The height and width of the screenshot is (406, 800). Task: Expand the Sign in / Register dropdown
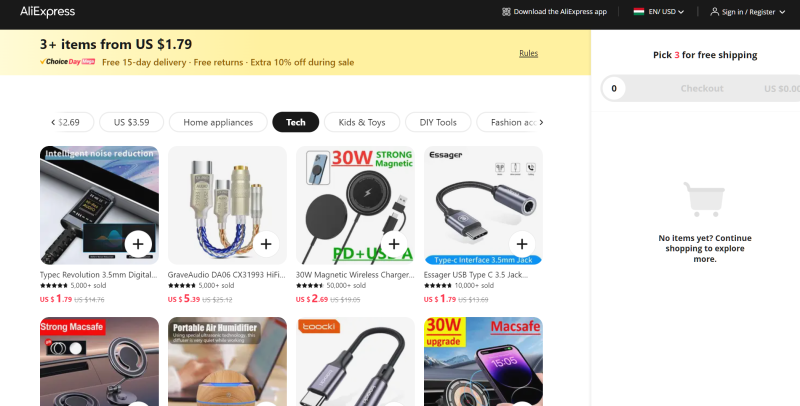(748, 12)
